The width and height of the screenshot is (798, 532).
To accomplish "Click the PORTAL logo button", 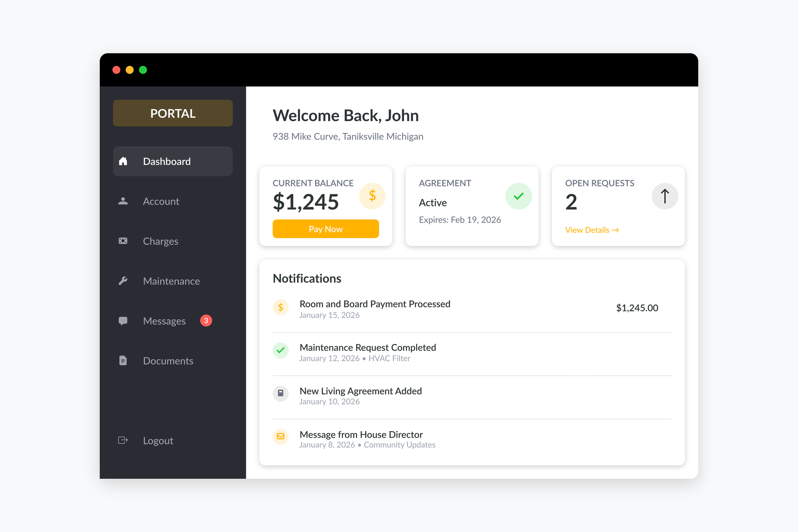I will (173, 113).
